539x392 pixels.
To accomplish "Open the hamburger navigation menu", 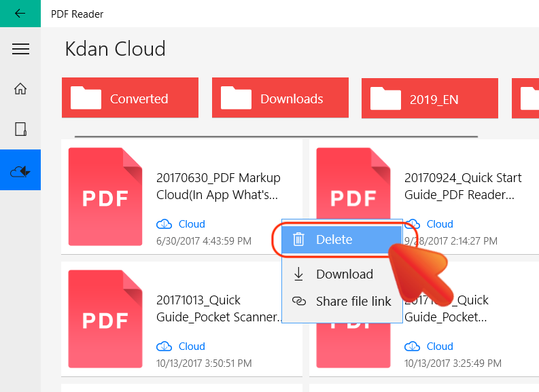I will (20, 49).
